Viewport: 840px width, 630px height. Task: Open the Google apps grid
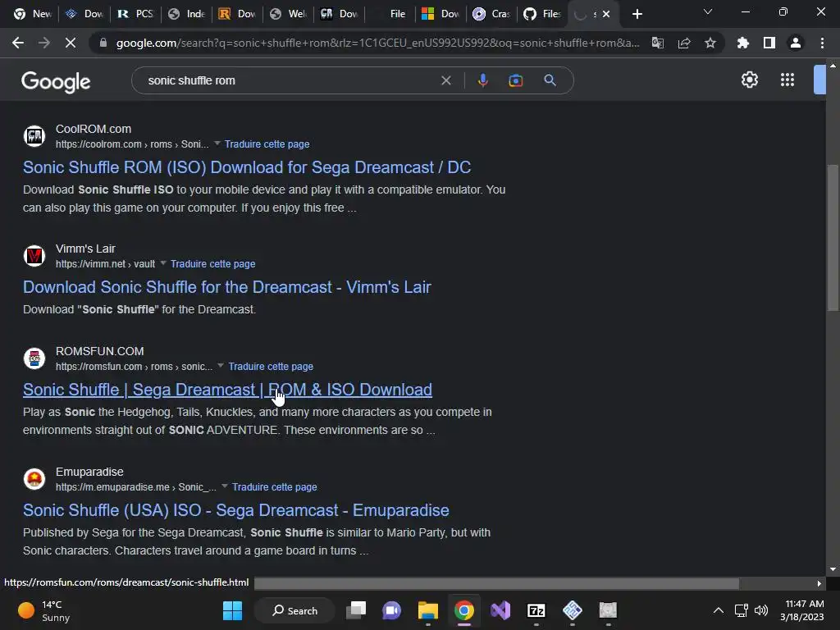[787, 80]
